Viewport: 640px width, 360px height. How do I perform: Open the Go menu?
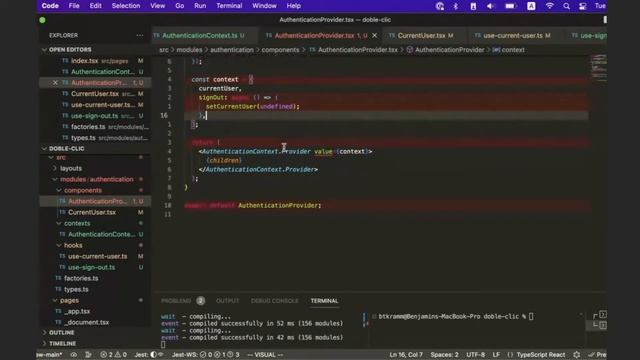point(180,6)
